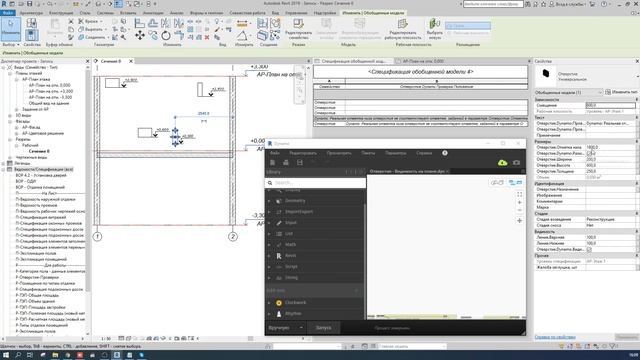
Task: Click the Применить button in Properties panel
Action: [627, 337]
